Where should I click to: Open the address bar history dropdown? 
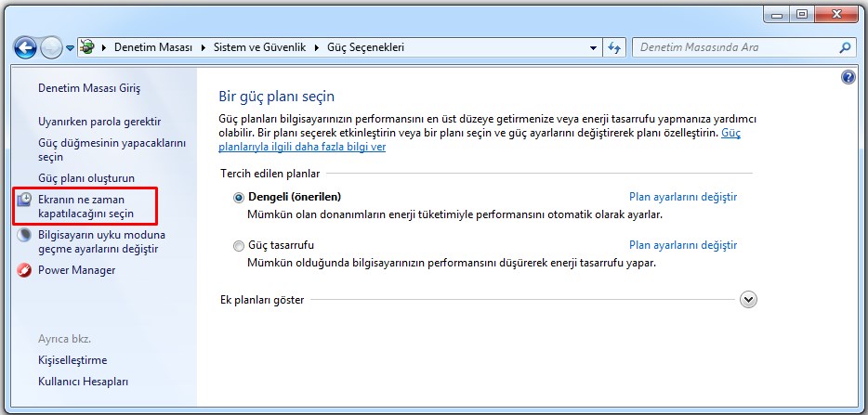point(594,46)
